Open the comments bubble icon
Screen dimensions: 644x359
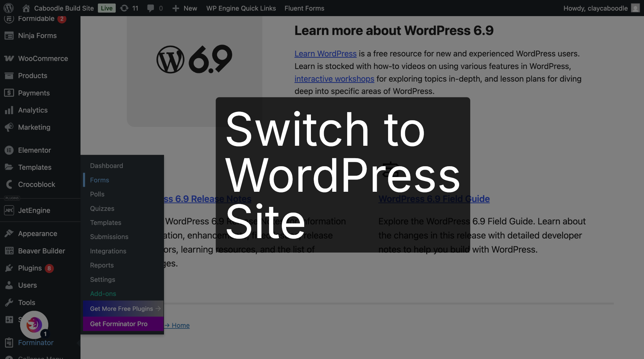(x=151, y=8)
